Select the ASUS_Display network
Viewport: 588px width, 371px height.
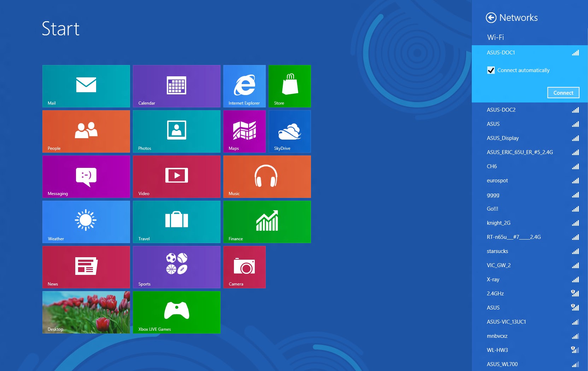coord(530,138)
